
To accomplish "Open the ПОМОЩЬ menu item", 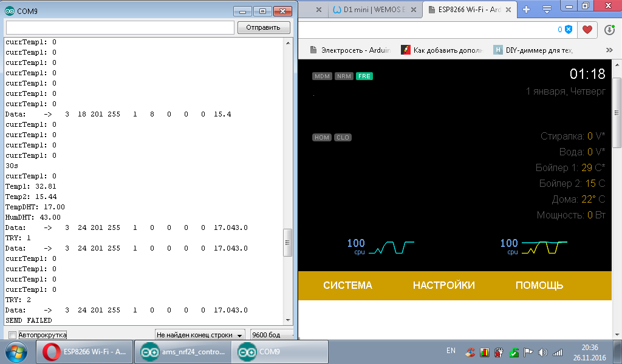I will tap(539, 286).
